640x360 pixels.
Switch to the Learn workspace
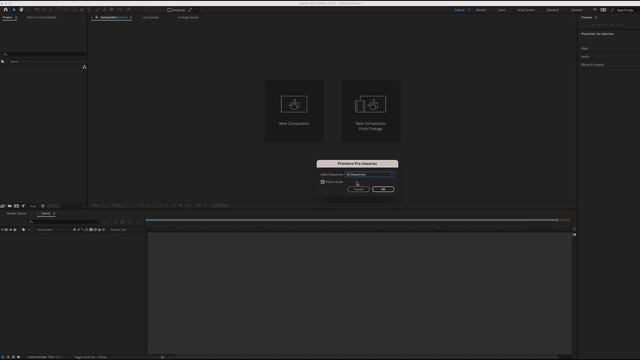(x=501, y=10)
